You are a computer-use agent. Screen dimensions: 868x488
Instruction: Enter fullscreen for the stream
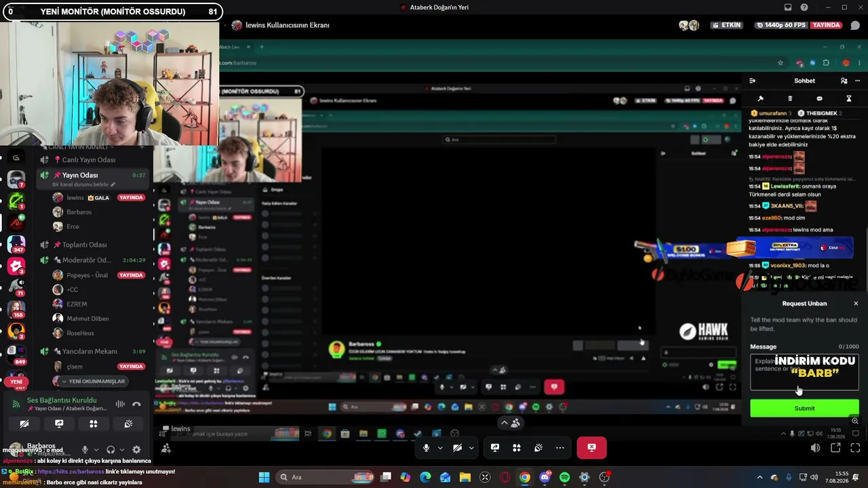[855, 447]
